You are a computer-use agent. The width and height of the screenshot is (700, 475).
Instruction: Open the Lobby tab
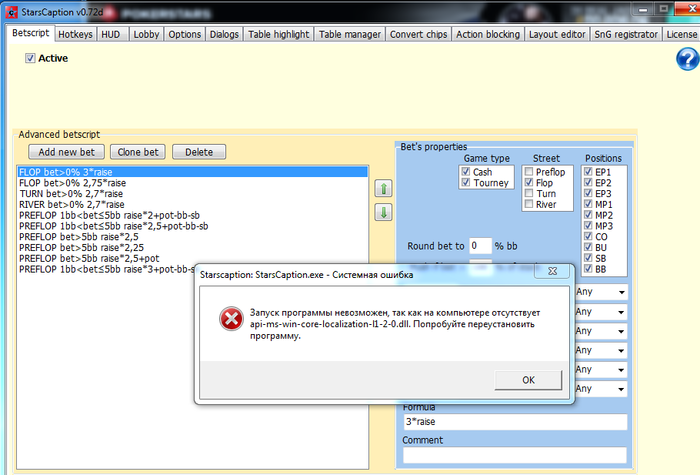click(146, 34)
